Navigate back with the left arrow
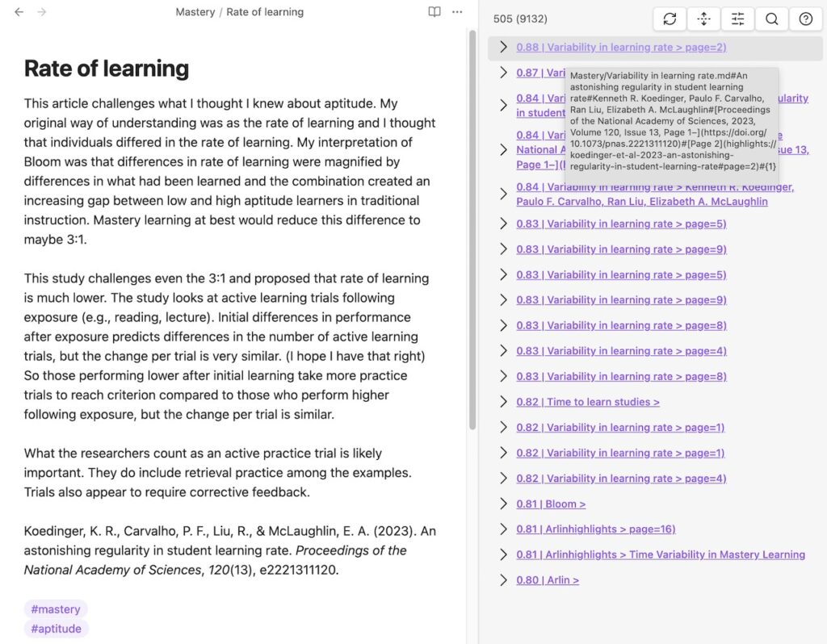Viewport: 827px width, 644px height. 19,11
